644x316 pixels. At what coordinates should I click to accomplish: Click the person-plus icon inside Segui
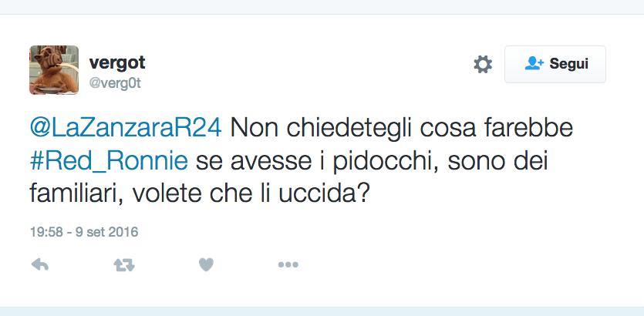tap(534, 64)
